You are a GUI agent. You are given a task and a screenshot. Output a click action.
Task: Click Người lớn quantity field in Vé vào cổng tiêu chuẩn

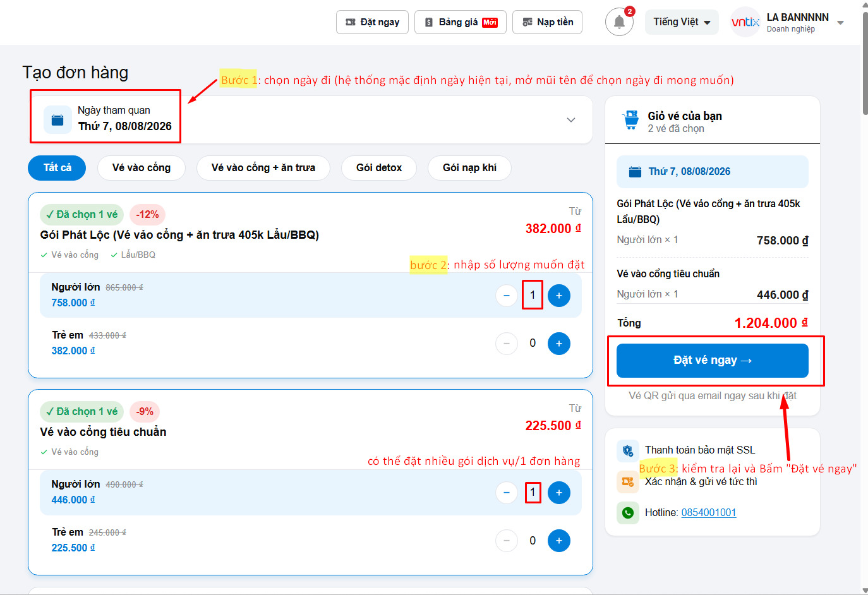pos(533,493)
